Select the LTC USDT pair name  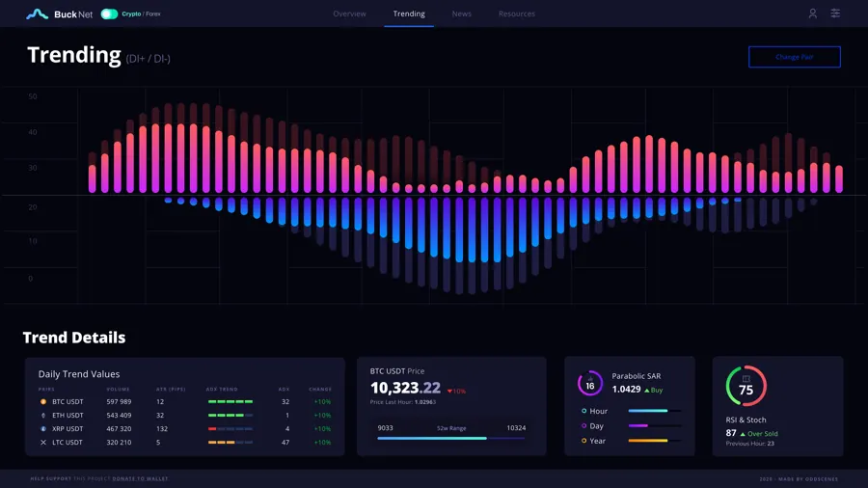click(67, 442)
